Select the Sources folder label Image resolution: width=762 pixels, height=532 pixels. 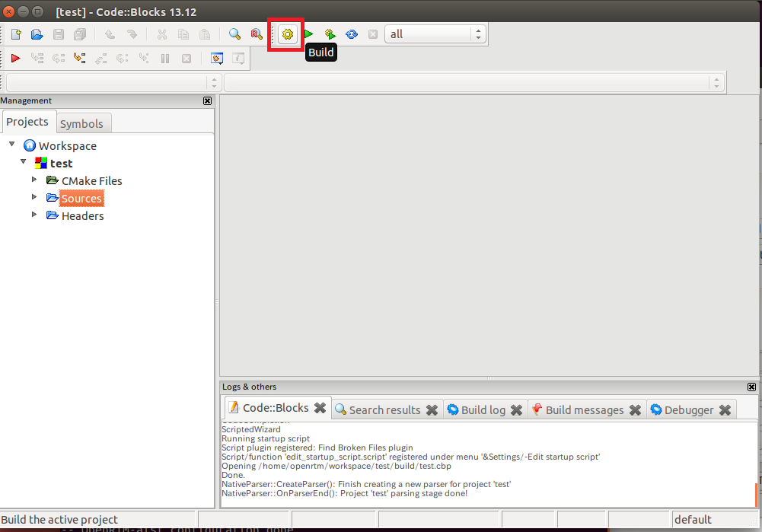click(81, 198)
